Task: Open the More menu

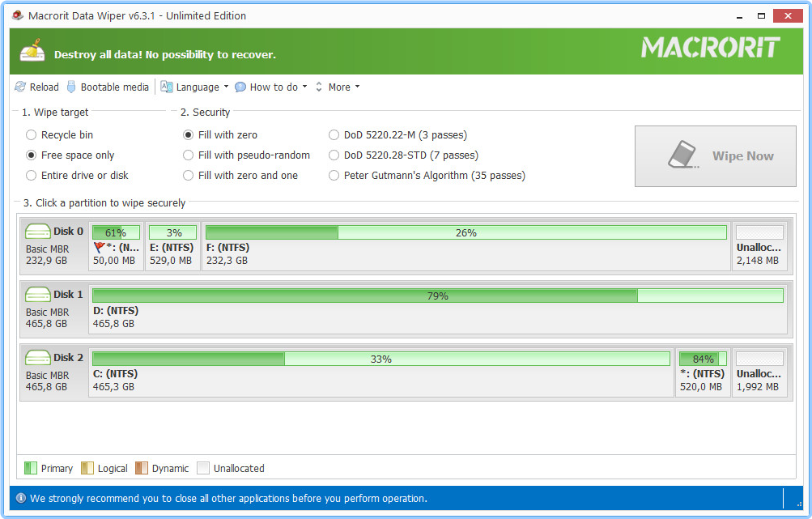Action: point(338,87)
